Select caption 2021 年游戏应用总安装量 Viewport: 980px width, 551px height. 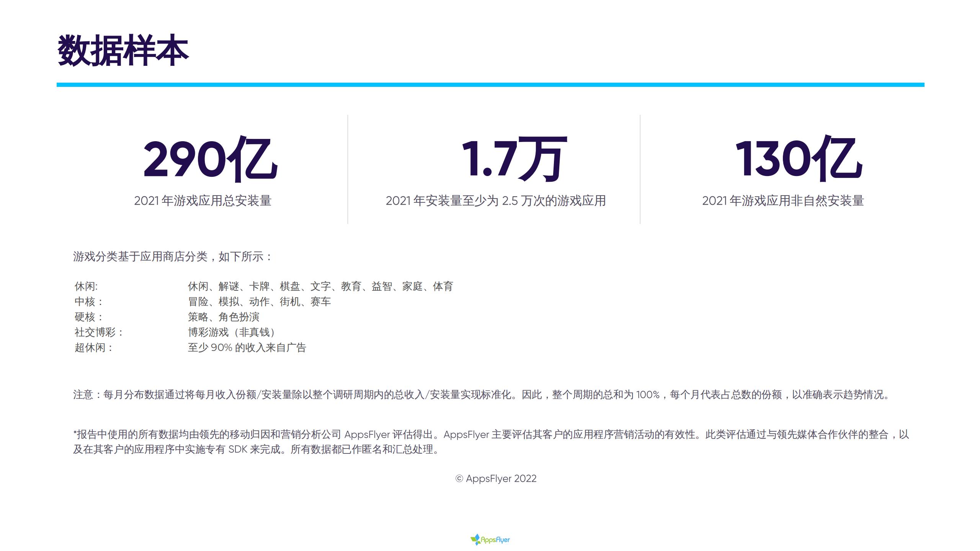tap(203, 201)
